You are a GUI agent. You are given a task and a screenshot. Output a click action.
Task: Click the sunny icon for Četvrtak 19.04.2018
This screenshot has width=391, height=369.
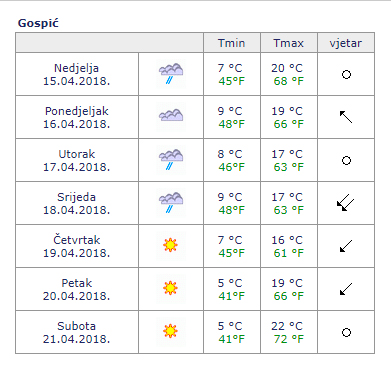point(171,246)
